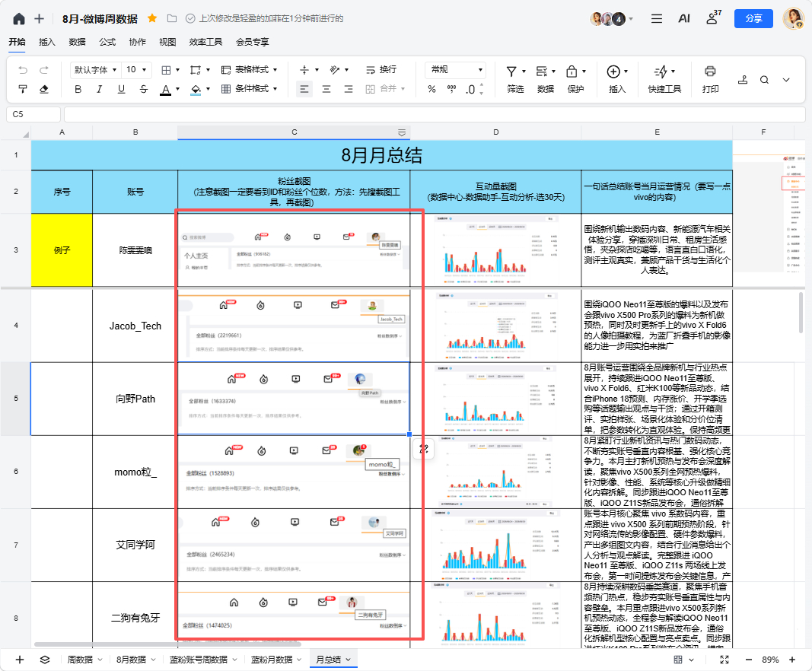Zoom in with the plus icon
The height and width of the screenshot is (671, 812).
tap(791, 660)
